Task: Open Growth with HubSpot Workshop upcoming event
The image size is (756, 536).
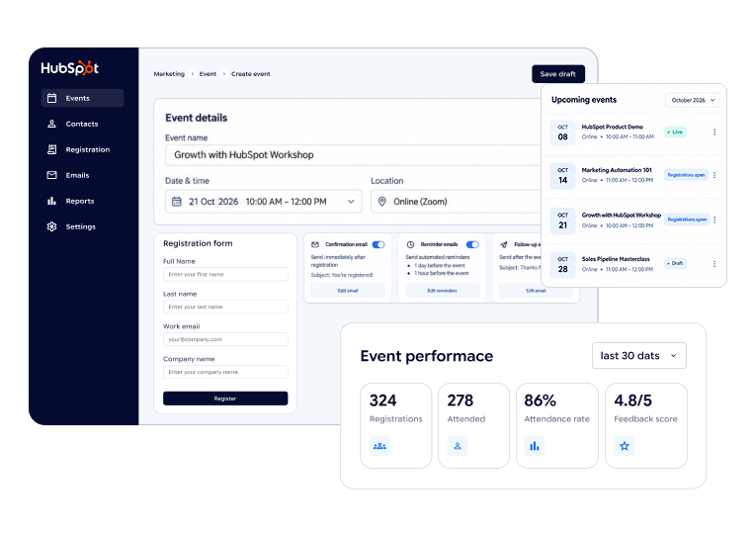Action: pos(621,216)
